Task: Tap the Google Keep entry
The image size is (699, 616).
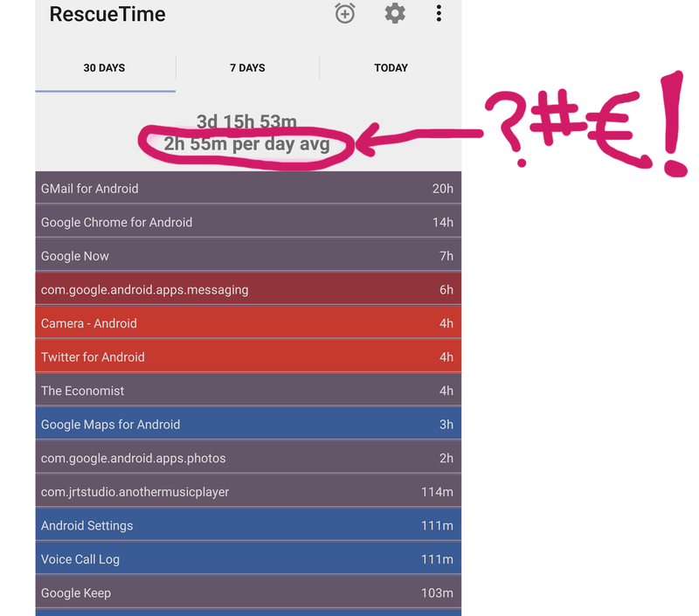Action: pyautogui.click(x=247, y=592)
